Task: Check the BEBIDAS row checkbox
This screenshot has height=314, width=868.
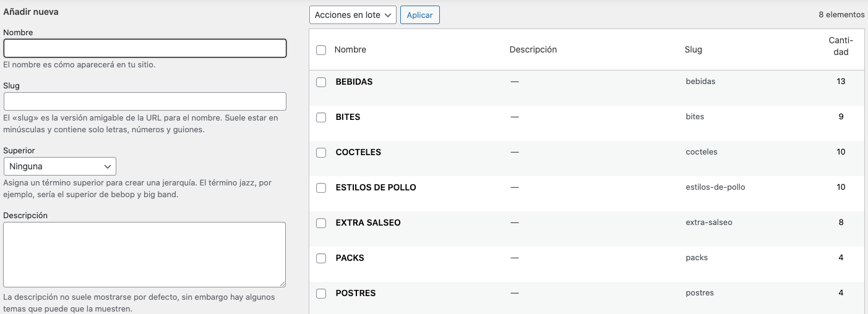Action: click(321, 82)
